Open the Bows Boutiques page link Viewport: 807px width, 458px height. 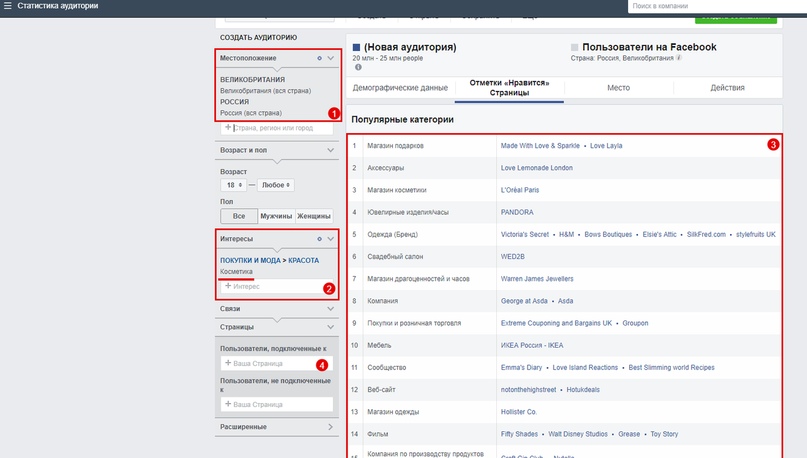coord(608,234)
